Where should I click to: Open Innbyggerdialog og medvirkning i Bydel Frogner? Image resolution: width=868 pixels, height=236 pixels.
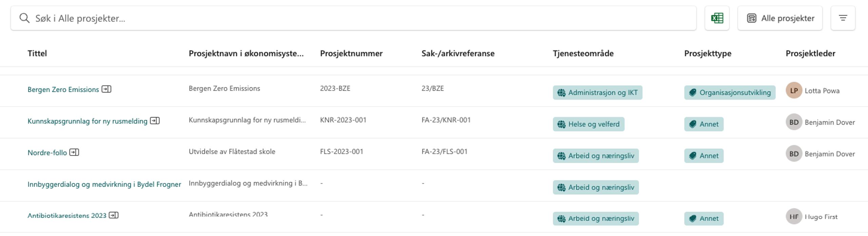(x=104, y=184)
